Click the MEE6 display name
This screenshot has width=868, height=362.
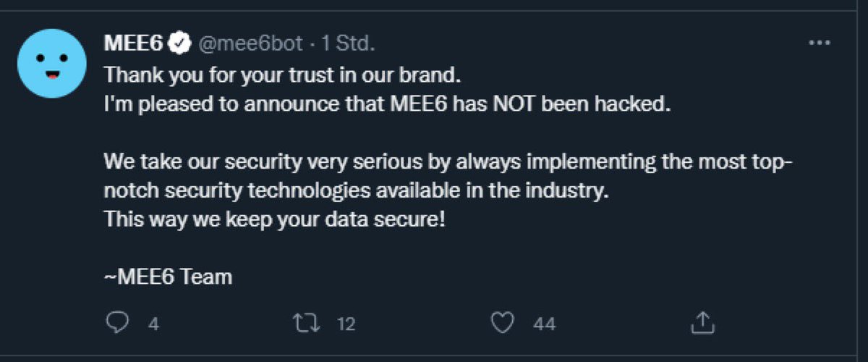pos(134,43)
